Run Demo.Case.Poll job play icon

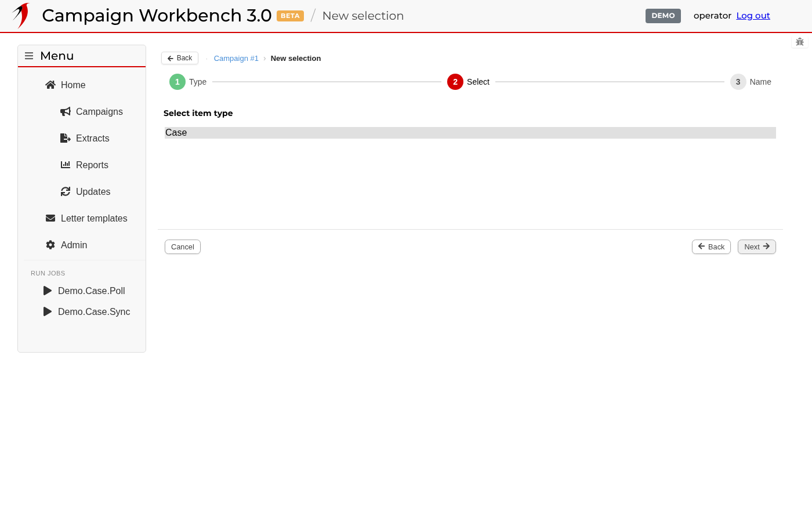click(x=48, y=291)
